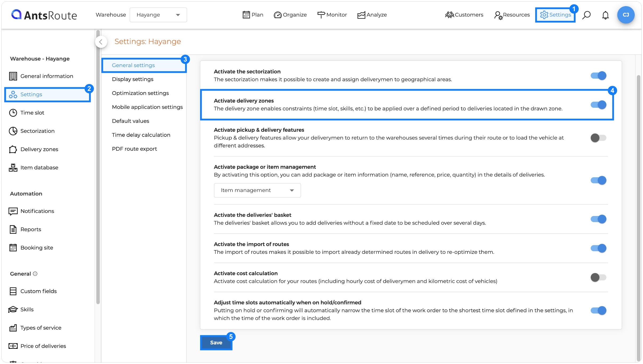Open PDF route export section
643x364 pixels.
[134, 149]
